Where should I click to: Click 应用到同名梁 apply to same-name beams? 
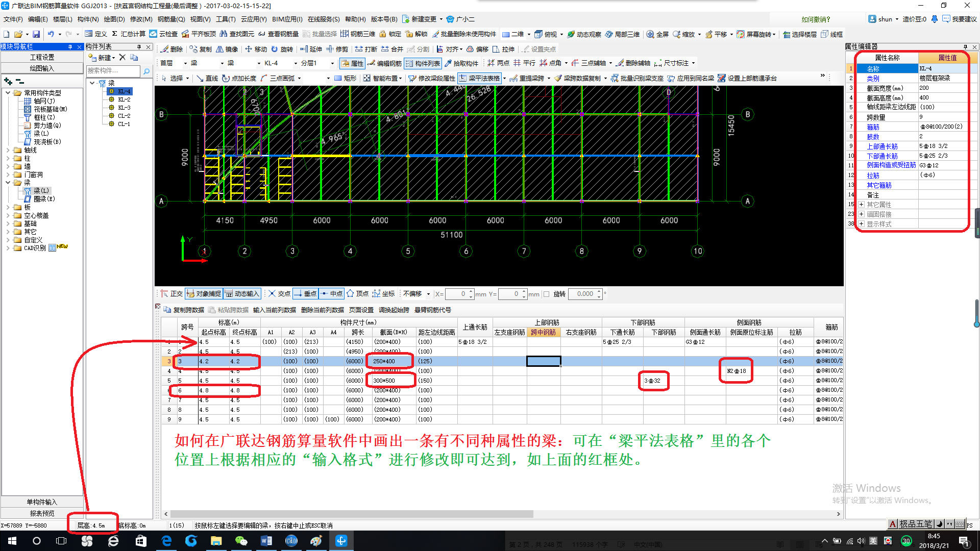coord(691,78)
